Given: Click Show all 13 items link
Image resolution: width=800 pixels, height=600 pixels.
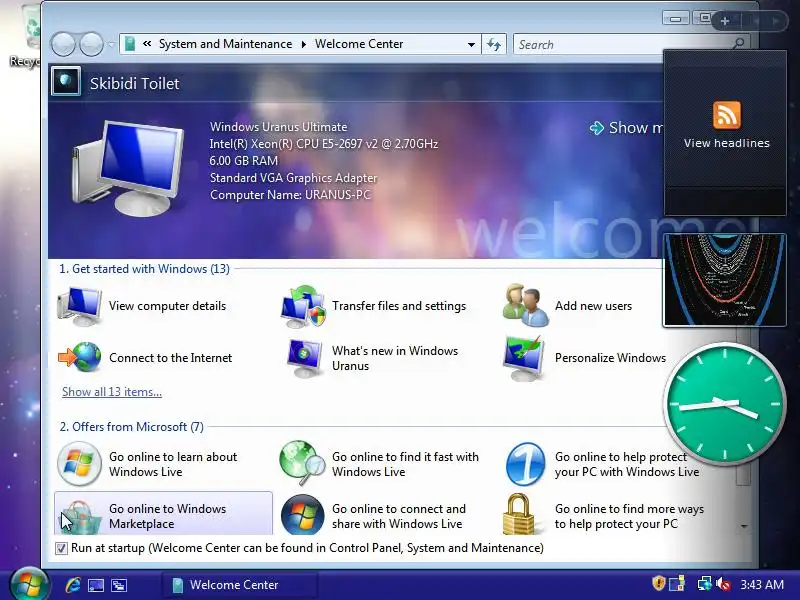Looking at the screenshot, I should pos(112,392).
